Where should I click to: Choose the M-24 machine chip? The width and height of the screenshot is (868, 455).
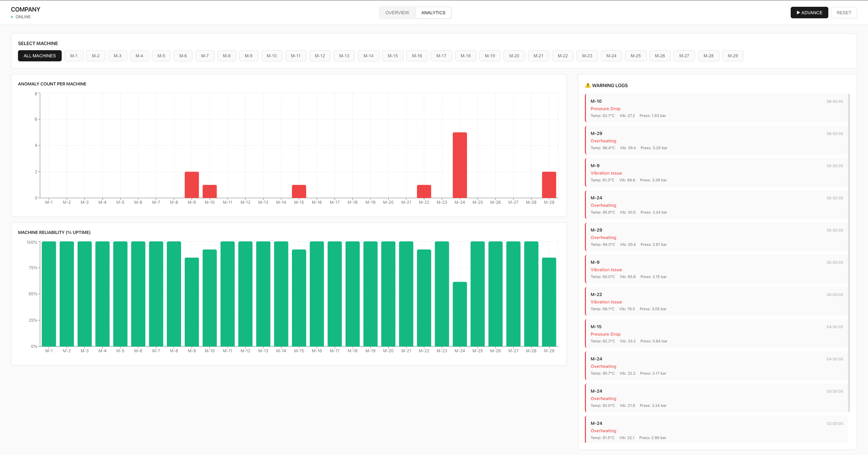[611, 56]
